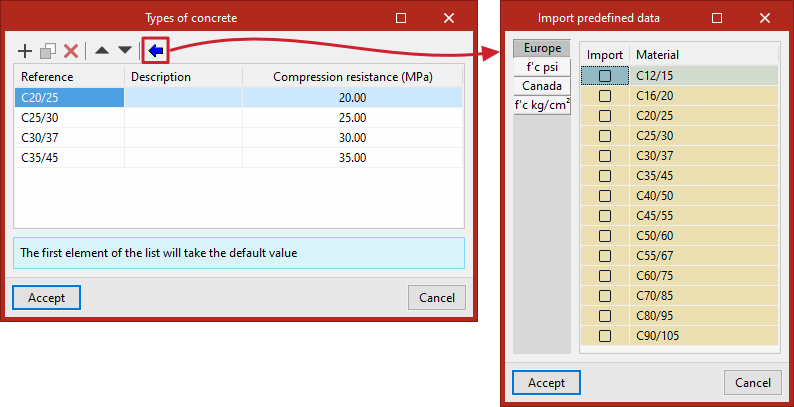
Task: Check import box for C80/95
Action: (x=605, y=316)
